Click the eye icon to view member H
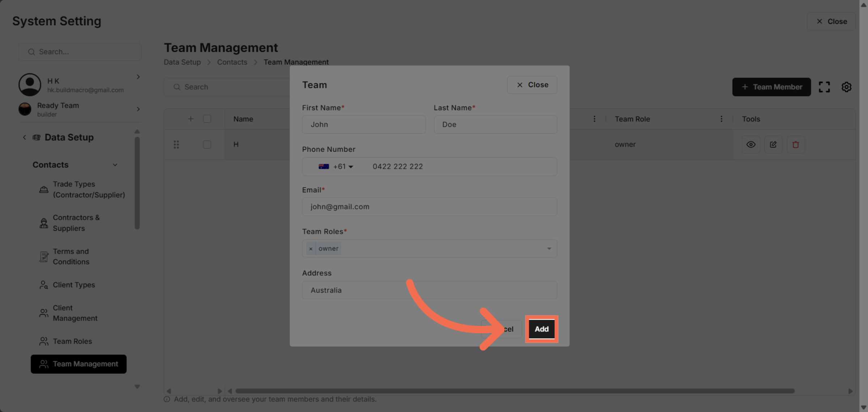The height and width of the screenshot is (412, 868). point(751,144)
